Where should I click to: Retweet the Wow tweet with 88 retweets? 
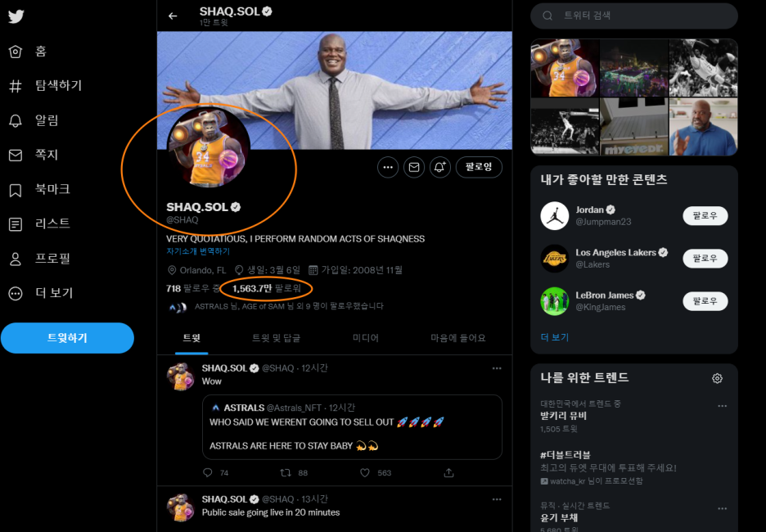tap(294, 473)
